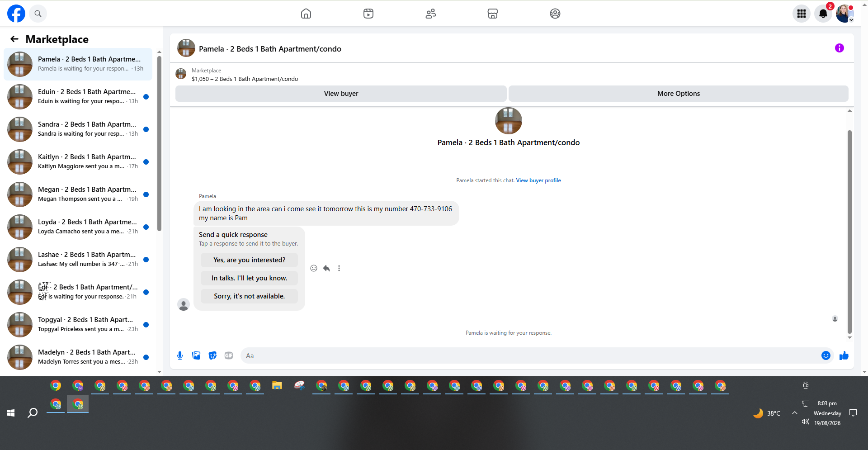Click the listing thumbnail beside Marketplace price

[x=181, y=74]
